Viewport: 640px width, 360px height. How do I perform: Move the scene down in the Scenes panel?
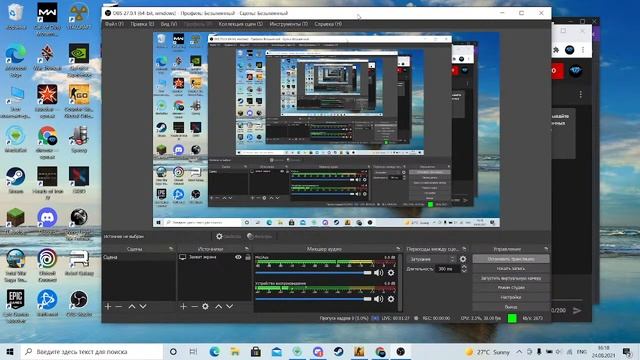(143, 306)
